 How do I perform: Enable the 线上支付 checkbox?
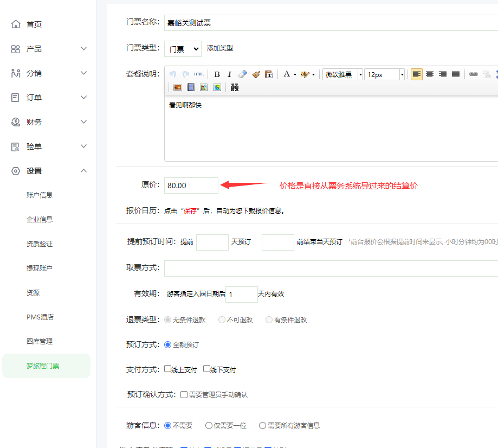[168, 369]
